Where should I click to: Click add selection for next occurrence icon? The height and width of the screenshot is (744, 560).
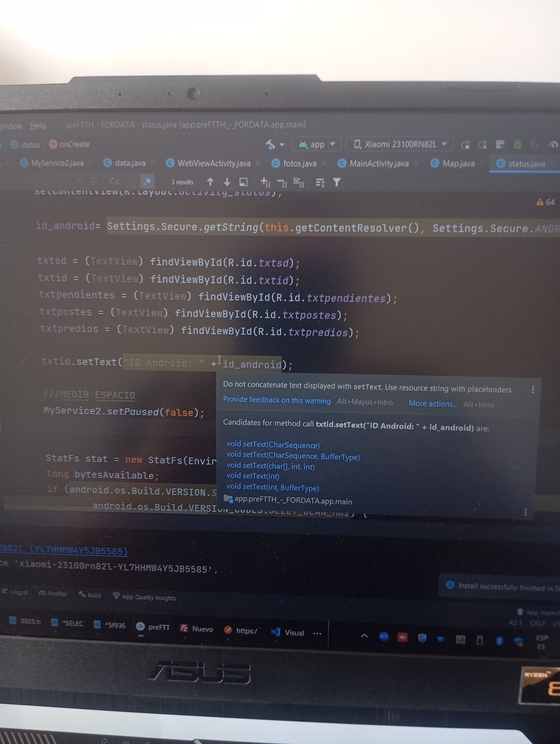(265, 182)
